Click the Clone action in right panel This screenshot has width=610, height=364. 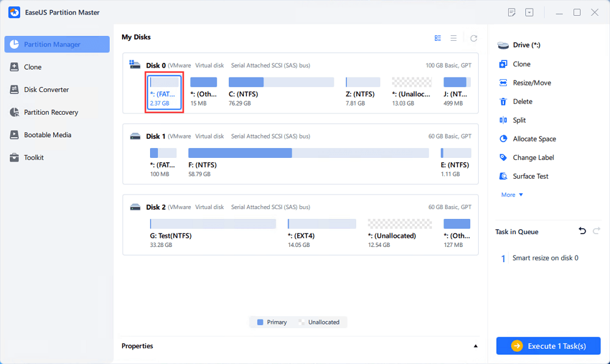click(522, 64)
